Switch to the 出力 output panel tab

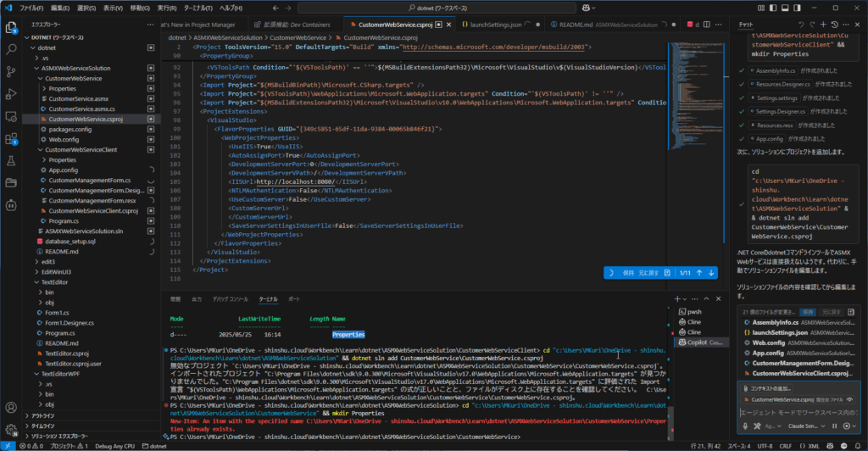[197, 298]
